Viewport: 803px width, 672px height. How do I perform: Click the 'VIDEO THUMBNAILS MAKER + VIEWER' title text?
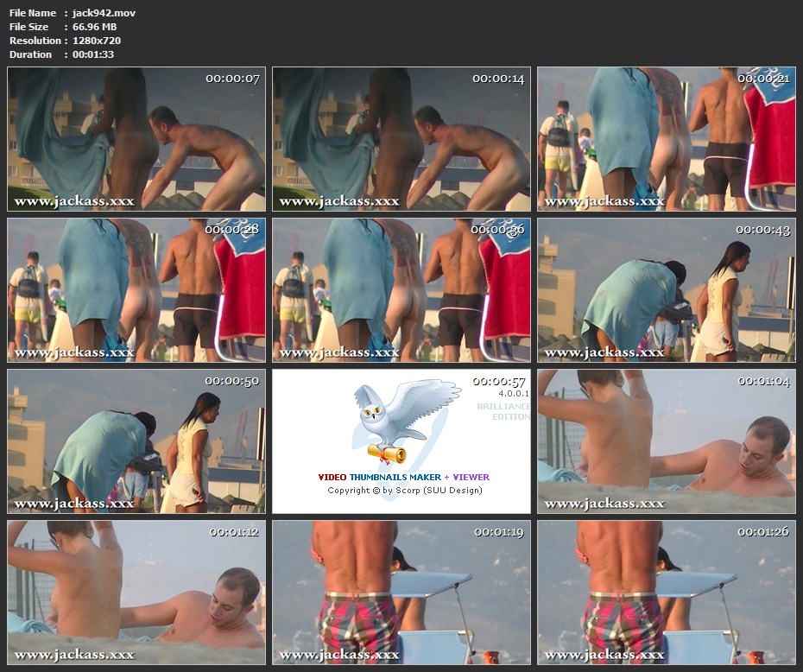[x=403, y=477]
